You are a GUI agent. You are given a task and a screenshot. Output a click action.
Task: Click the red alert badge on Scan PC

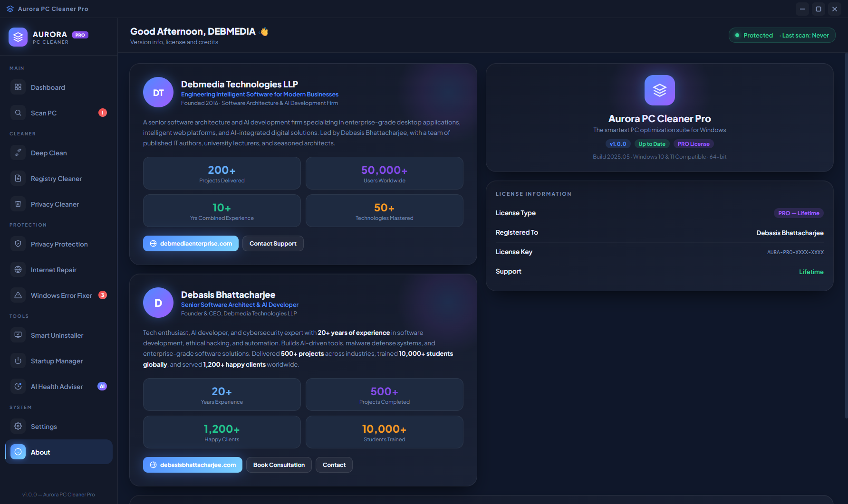point(103,113)
